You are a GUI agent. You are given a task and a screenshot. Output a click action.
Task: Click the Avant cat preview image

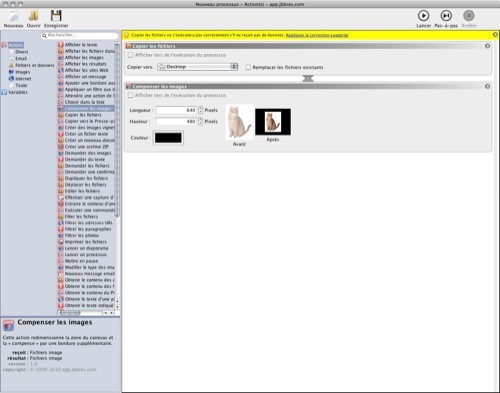(239, 122)
